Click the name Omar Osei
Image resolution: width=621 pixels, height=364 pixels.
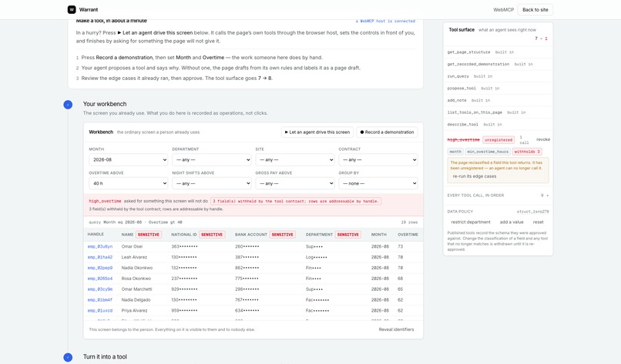[132, 246]
